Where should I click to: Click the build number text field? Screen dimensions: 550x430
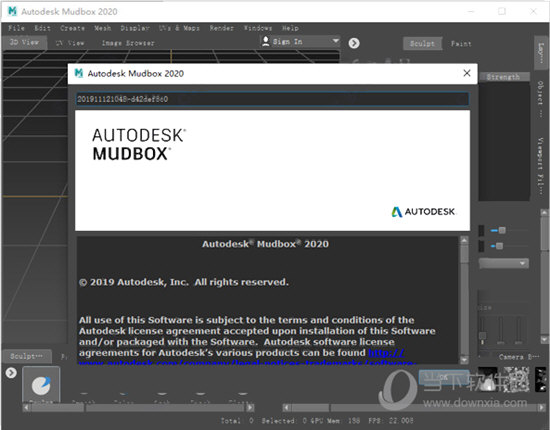tap(272, 99)
